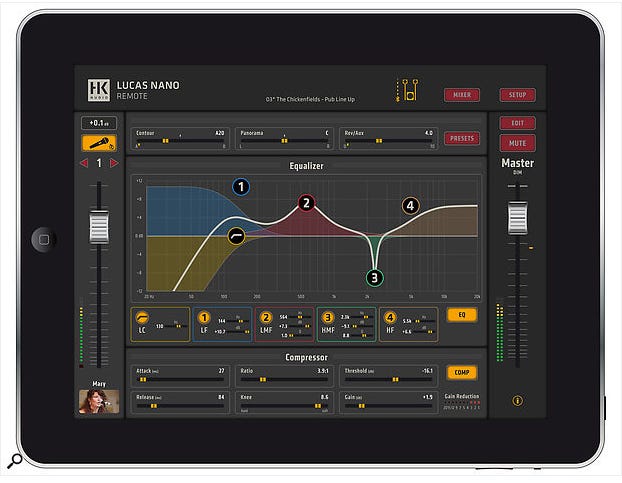The width and height of the screenshot is (622, 483).
Task: Adjust the Panorama slider
Action: pyautogui.click(x=284, y=141)
